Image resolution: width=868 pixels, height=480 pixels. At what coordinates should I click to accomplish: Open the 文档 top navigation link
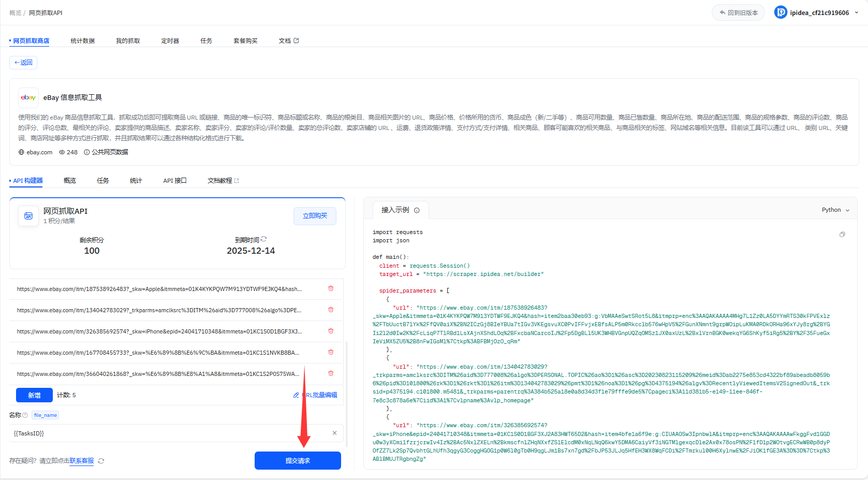(288, 41)
